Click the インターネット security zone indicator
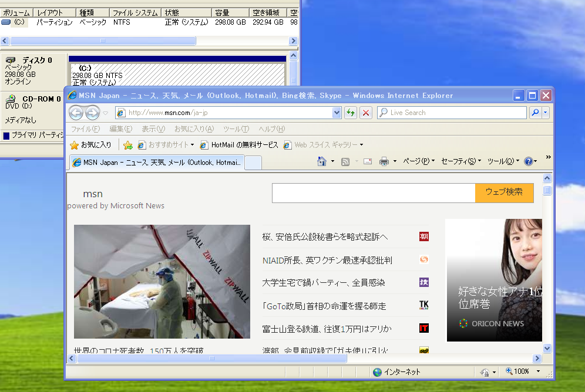Image resolution: width=585 pixels, height=392 pixels. [396, 372]
